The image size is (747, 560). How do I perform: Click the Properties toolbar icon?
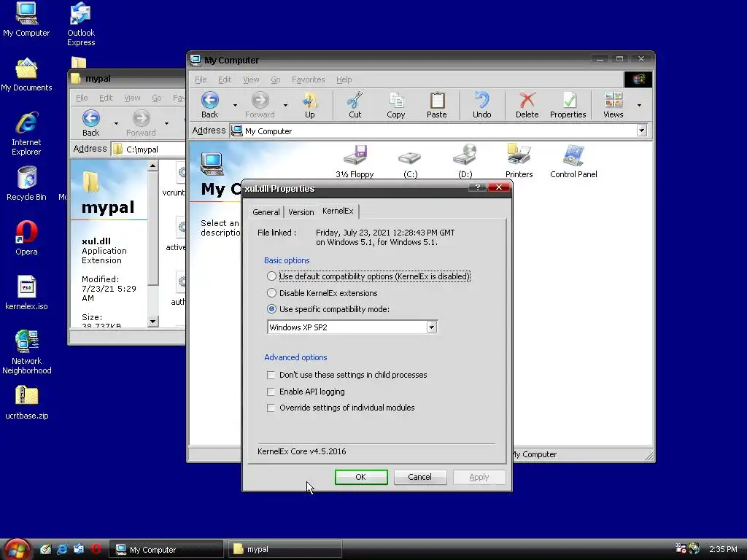568,105
